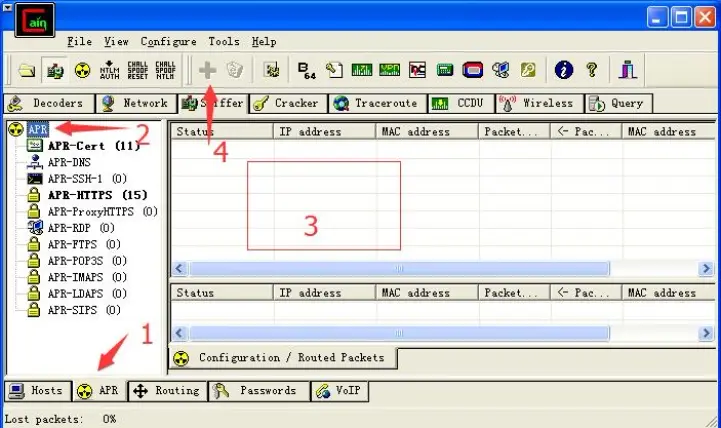Select the APR root tree node
This screenshot has height=428, width=721.
point(38,130)
